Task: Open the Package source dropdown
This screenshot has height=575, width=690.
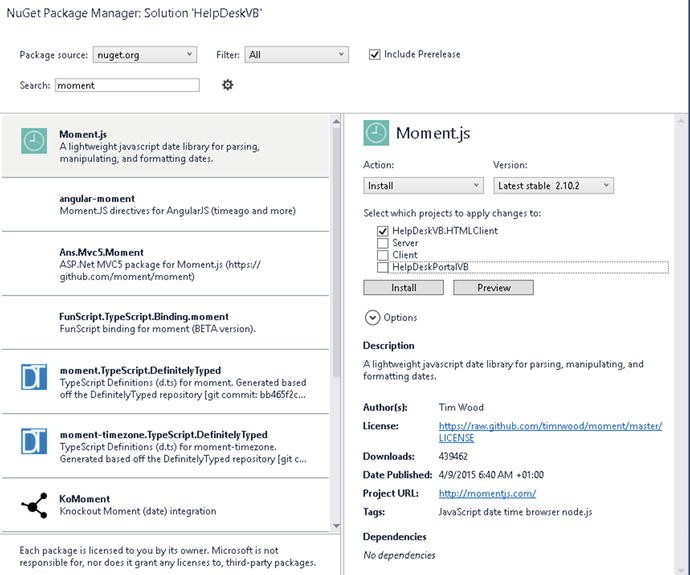Action: point(145,55)
